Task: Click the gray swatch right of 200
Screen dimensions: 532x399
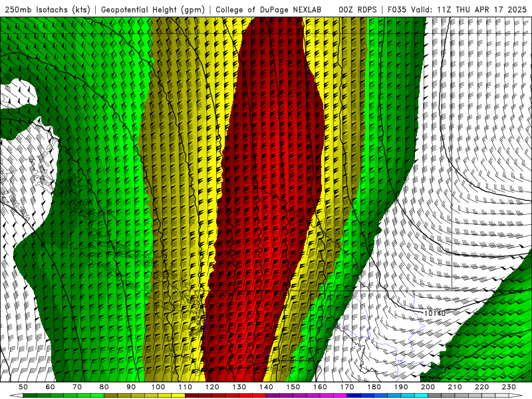Action: [435, 396]
